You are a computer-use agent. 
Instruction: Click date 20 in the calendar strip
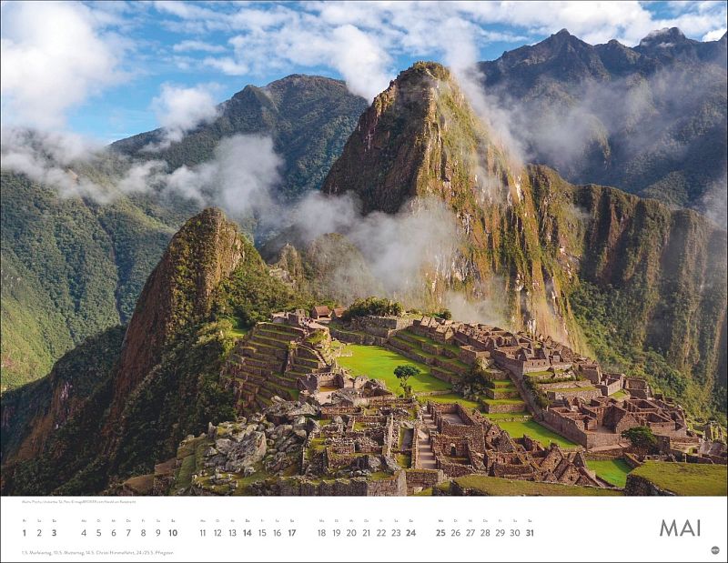pos(351,533)
